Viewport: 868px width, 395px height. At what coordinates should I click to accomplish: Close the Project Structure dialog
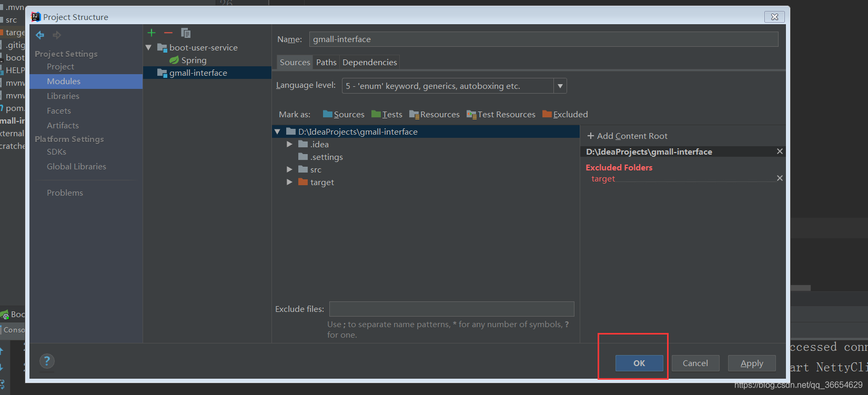(774, 17)
